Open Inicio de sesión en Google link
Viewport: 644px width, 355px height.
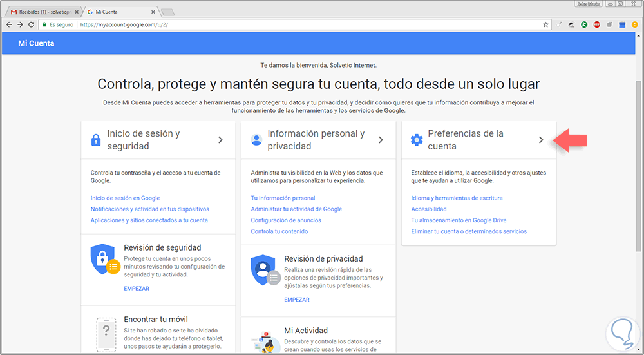tap(126, 198)
